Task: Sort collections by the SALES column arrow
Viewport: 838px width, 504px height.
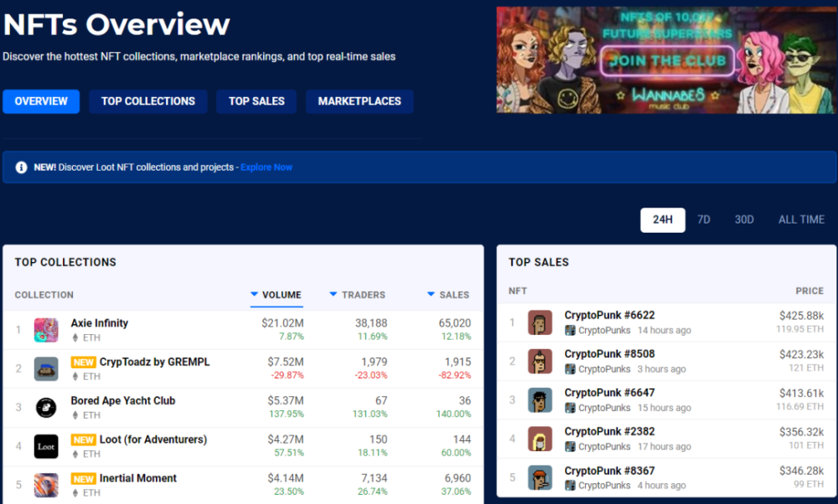Action: (x=431, y=294)
